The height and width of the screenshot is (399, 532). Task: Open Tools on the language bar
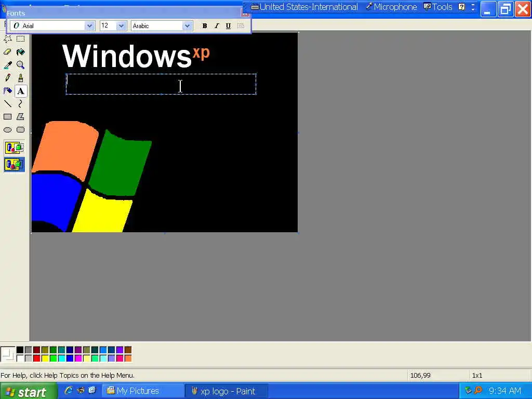(438, 7)
